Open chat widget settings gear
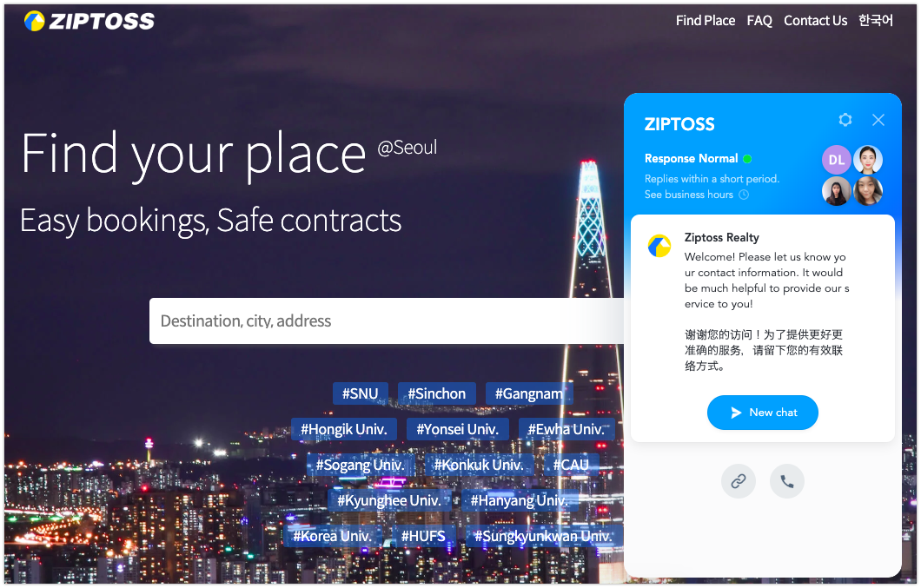This screenshot has height=588, width=921. (x=845, y=120)
